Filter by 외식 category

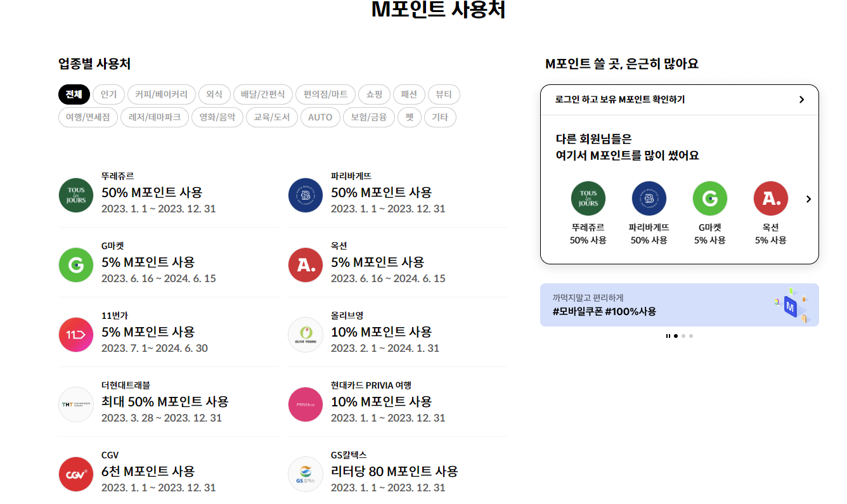point(215,94)
